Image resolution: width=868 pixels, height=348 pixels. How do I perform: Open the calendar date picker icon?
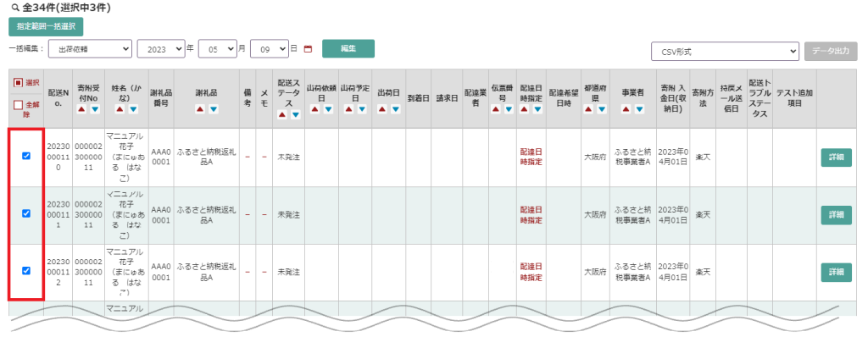coord(308,49)
